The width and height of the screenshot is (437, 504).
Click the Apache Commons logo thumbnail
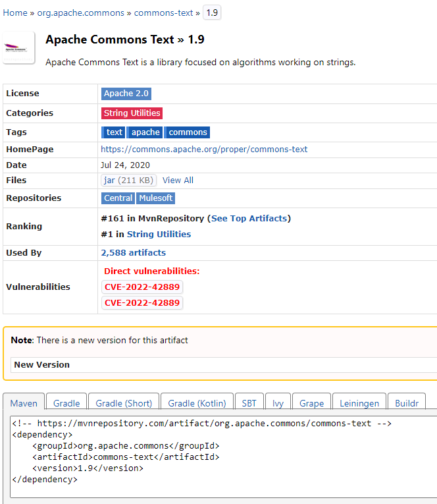pos(19,48)
